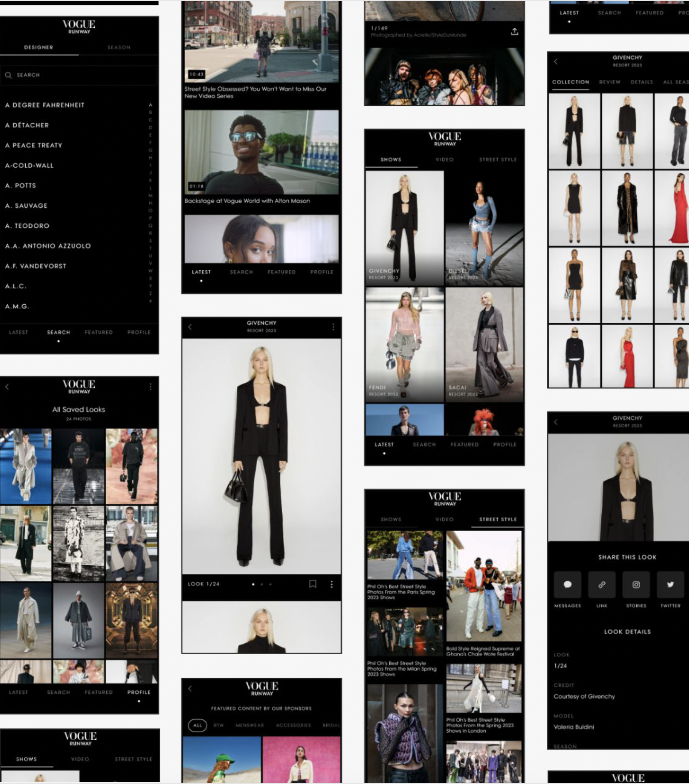
Task: Open Video tab on the shows feed
Action: click(444, 159)
